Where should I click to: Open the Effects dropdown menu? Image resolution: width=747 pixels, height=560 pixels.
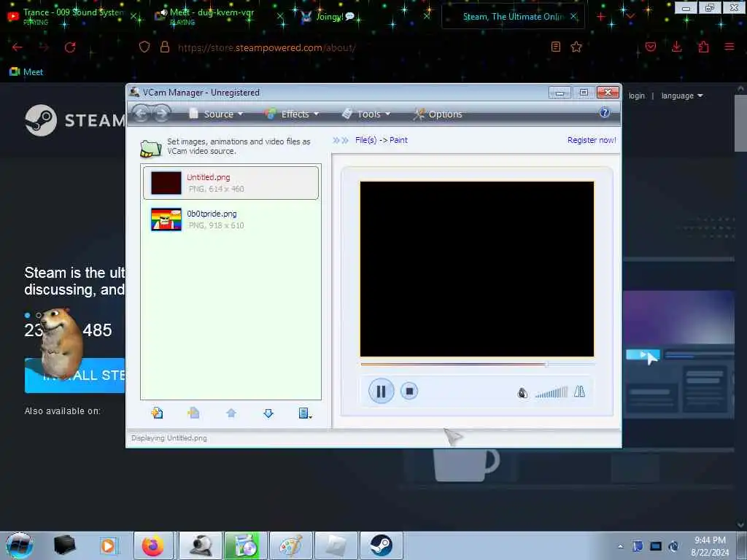(x=292, y=114)
